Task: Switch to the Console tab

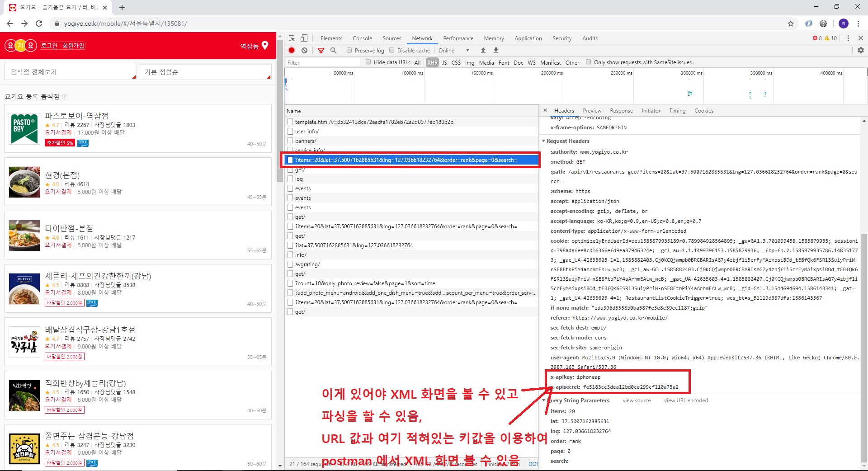Action: click(x=363, y=38)
